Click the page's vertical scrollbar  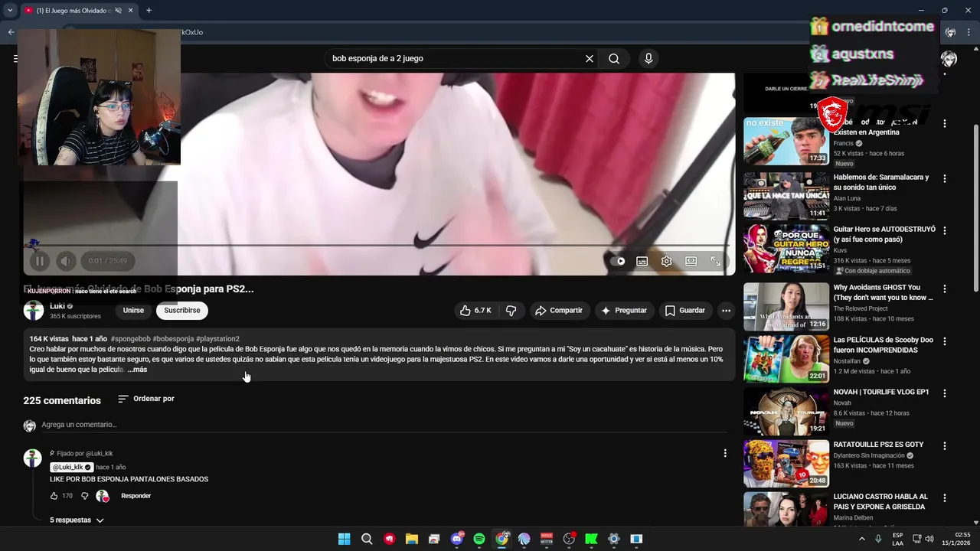coord(975,207)
